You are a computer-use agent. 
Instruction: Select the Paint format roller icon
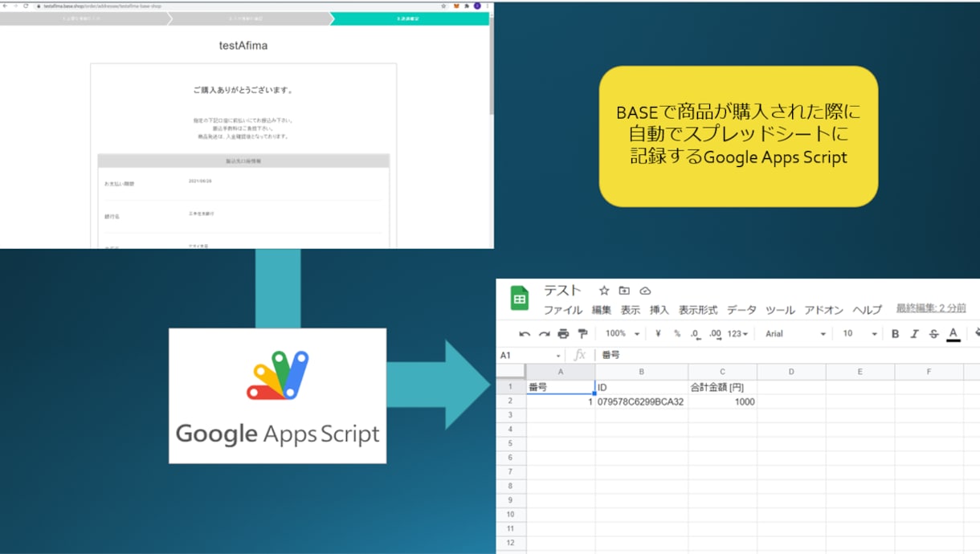coord(583,334)
